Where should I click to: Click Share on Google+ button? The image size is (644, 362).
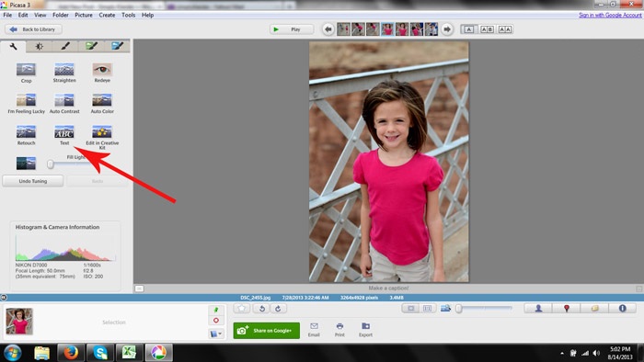266,331
